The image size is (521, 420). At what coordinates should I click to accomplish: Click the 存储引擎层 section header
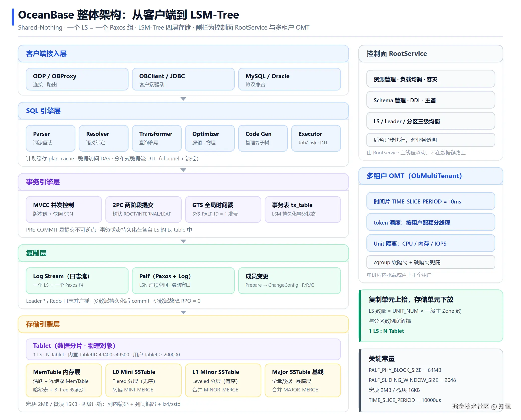coord(183,324)
